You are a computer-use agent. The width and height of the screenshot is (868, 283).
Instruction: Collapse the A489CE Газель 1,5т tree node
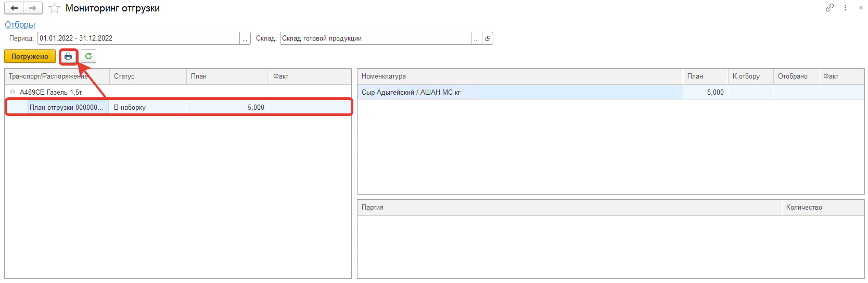(x=13, y=92)
